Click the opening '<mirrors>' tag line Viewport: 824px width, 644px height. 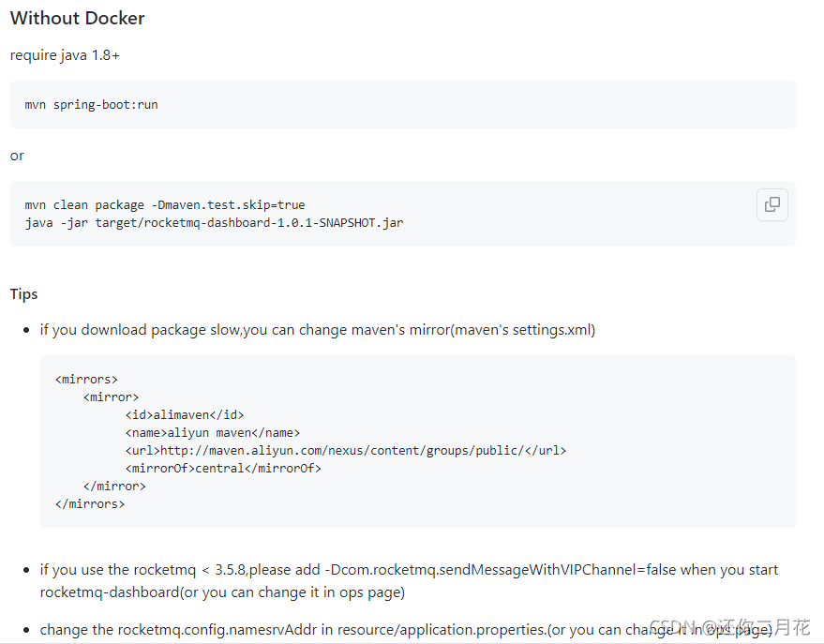pyautogui.click(x=86, y=380)
